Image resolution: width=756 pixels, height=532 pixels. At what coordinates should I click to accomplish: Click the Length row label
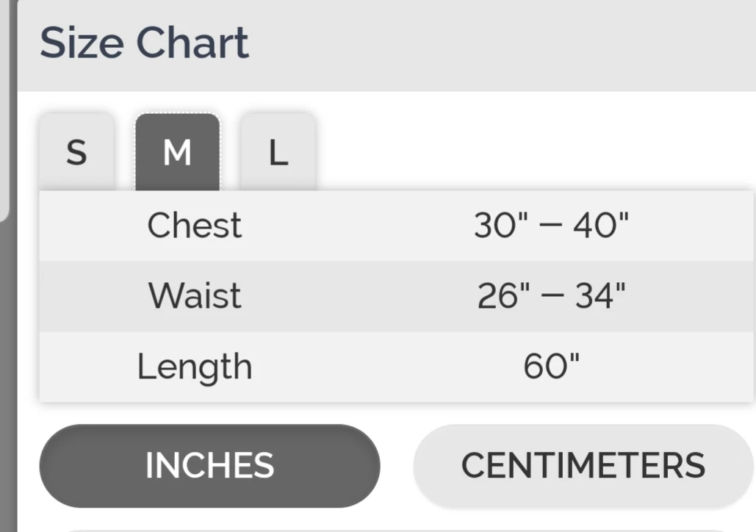195,367
